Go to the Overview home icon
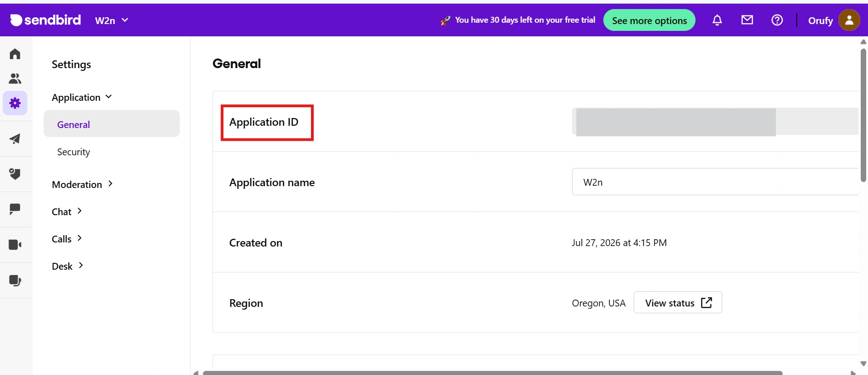The image size is (868, 375). click(x=15, y=54)
